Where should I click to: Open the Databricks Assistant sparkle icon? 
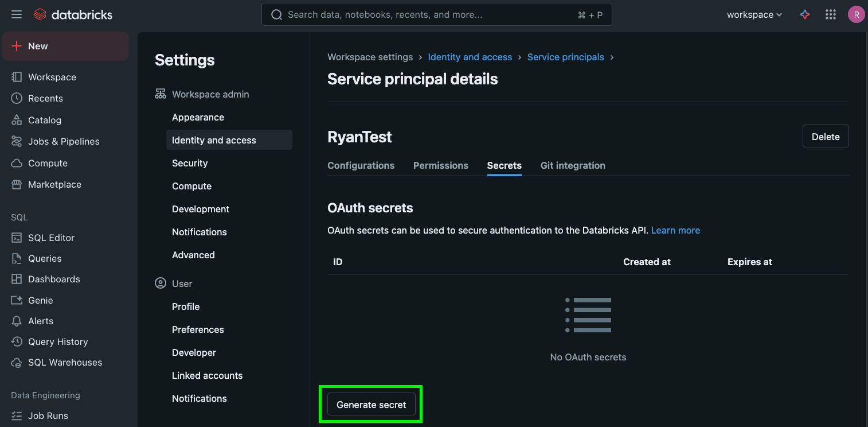[805, 15]
